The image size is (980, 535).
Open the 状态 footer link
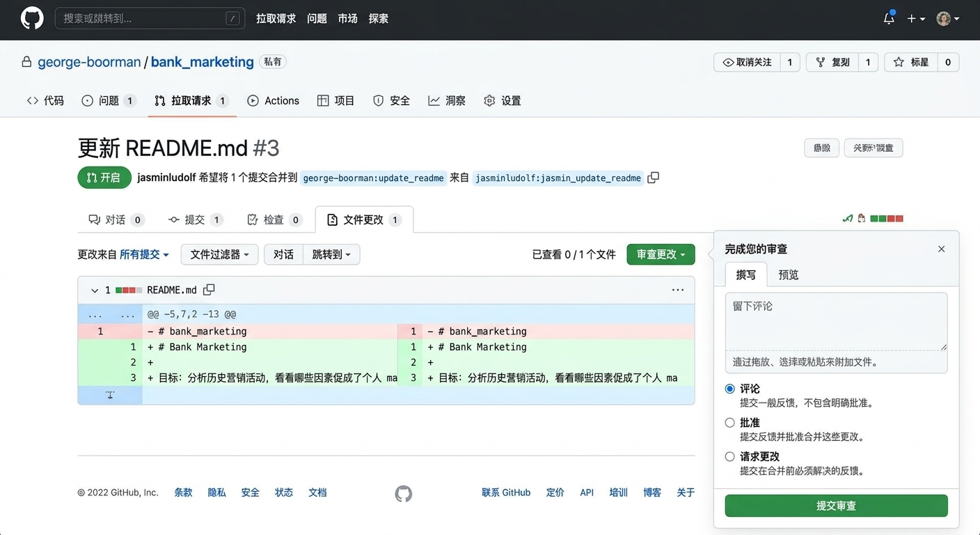point(284,493)
